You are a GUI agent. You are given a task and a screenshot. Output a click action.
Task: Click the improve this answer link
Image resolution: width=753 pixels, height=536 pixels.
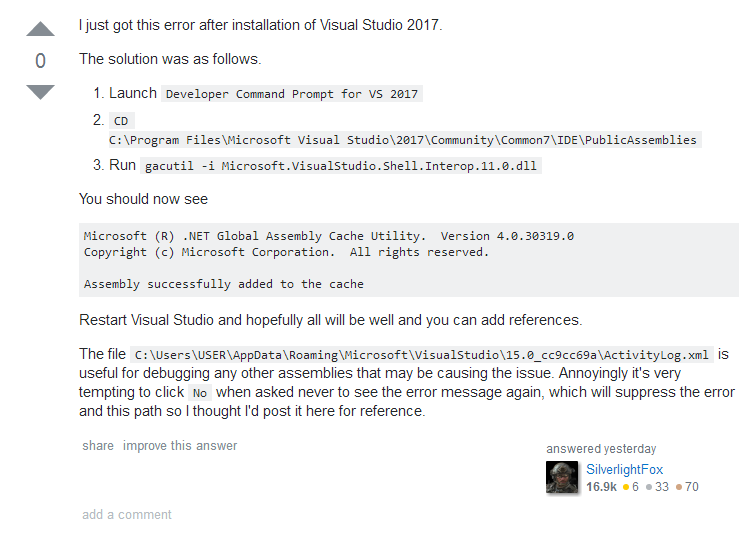tap(180, 445)
